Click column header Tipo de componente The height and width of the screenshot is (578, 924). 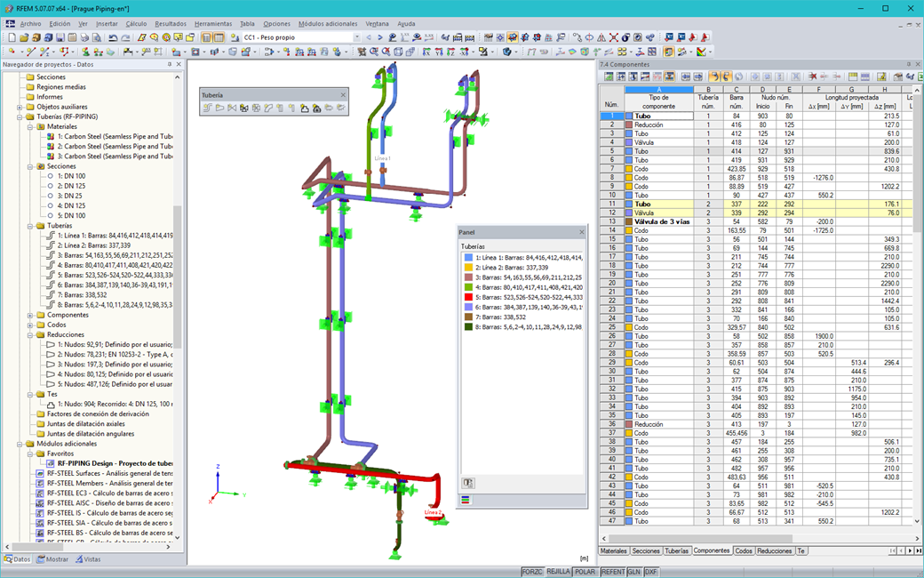[659, 101]
